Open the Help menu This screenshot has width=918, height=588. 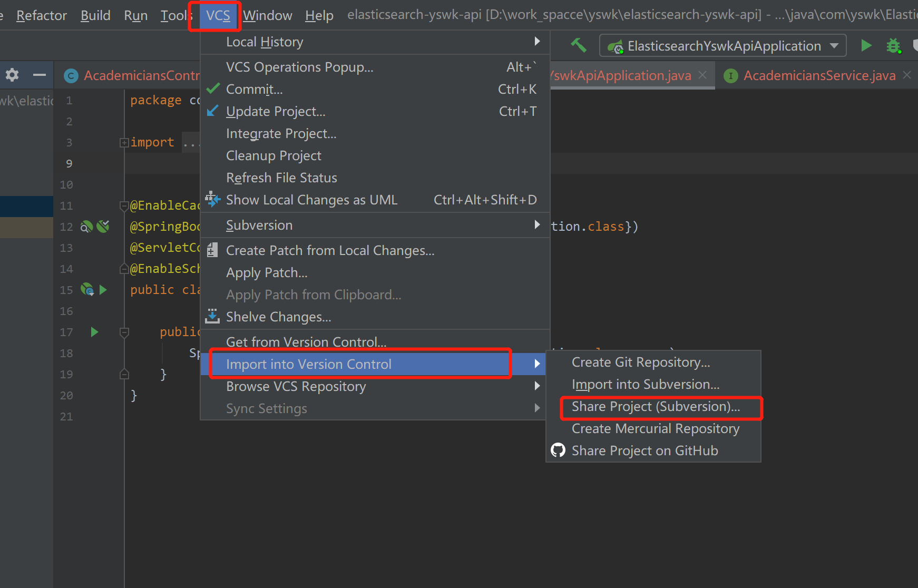click(x=319, y=15)
